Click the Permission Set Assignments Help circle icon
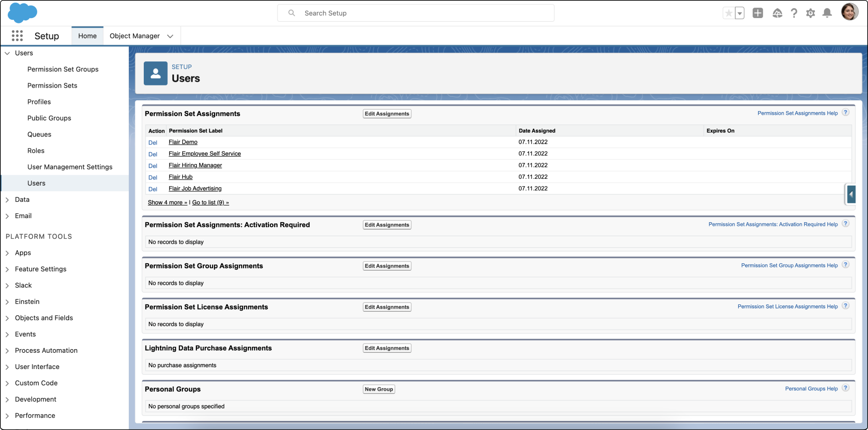 coord(846,112)
